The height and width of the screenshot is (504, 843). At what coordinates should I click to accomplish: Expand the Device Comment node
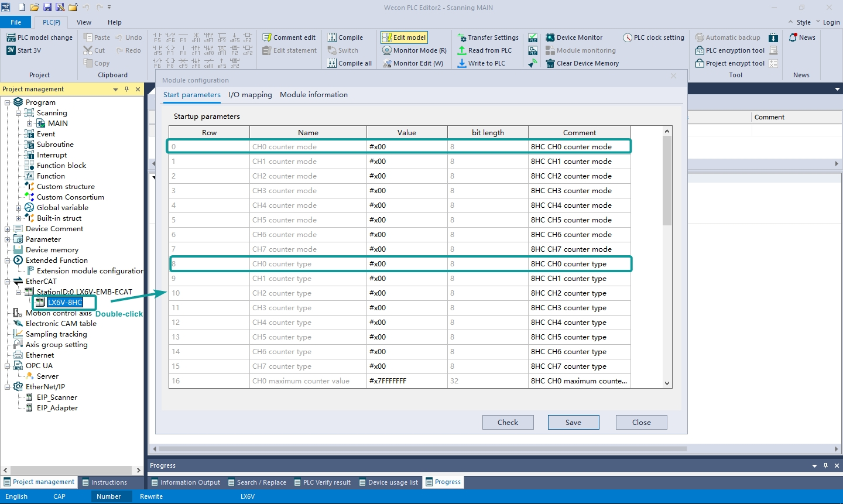pos(8,229)
